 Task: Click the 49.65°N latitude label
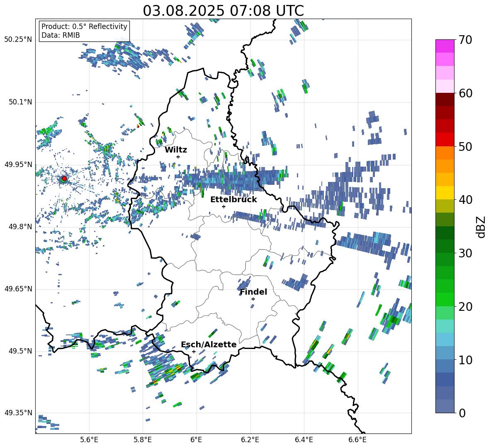coord(18,289)
